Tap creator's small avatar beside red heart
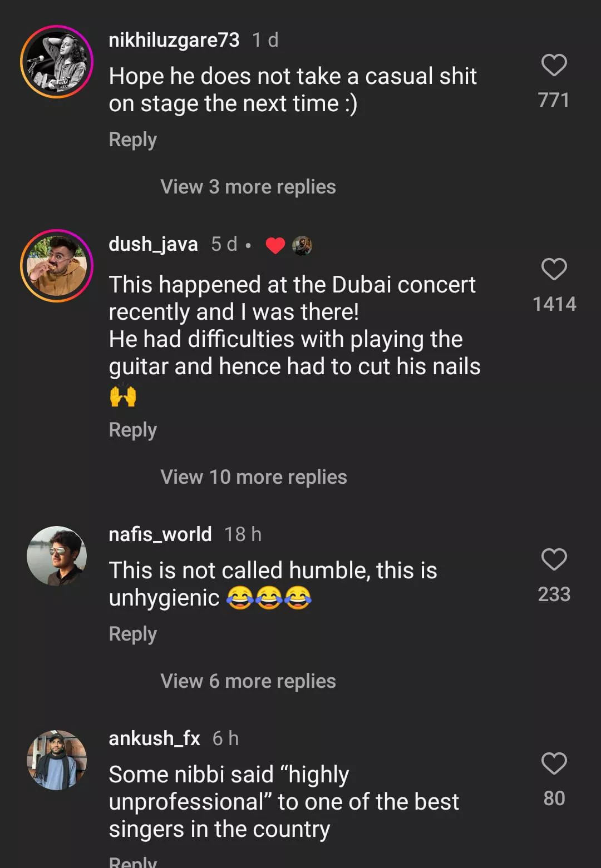Viewport: 601px width, 868px height. pos(302,245)
